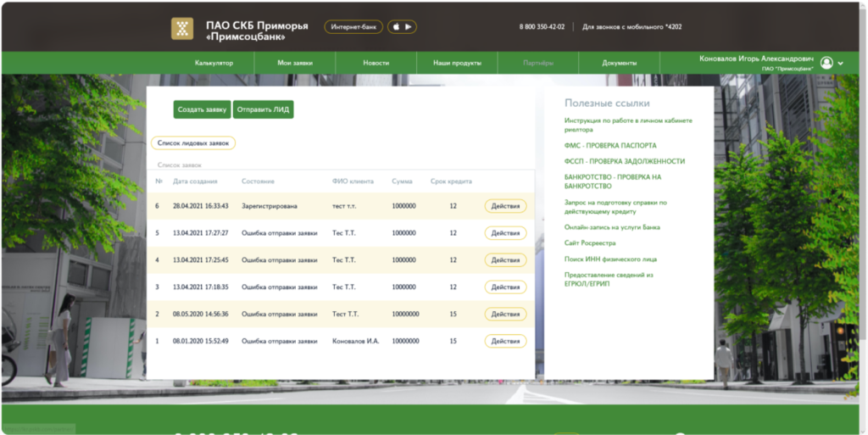868x435 pixels.
Task: Open ФМС - ПРОВЕРКА ПАСПОРТА link
Action: point(609,146)
